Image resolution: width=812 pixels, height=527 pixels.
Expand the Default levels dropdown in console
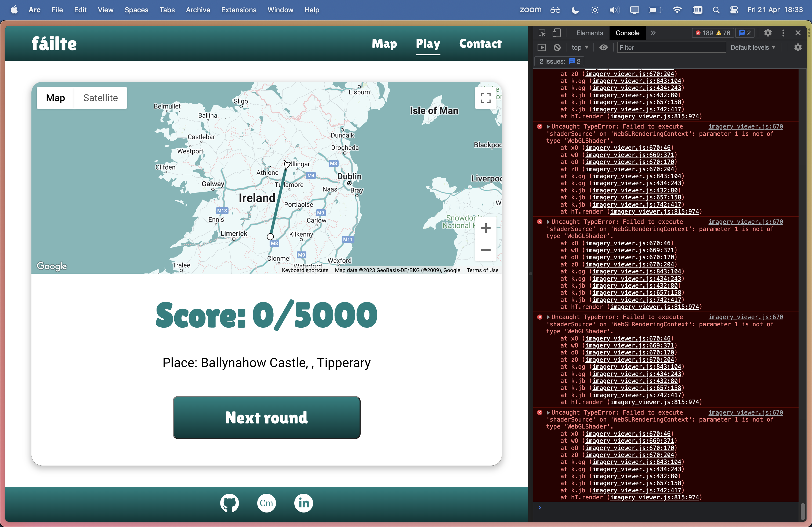pyautogui.click(x=755, y=47)
